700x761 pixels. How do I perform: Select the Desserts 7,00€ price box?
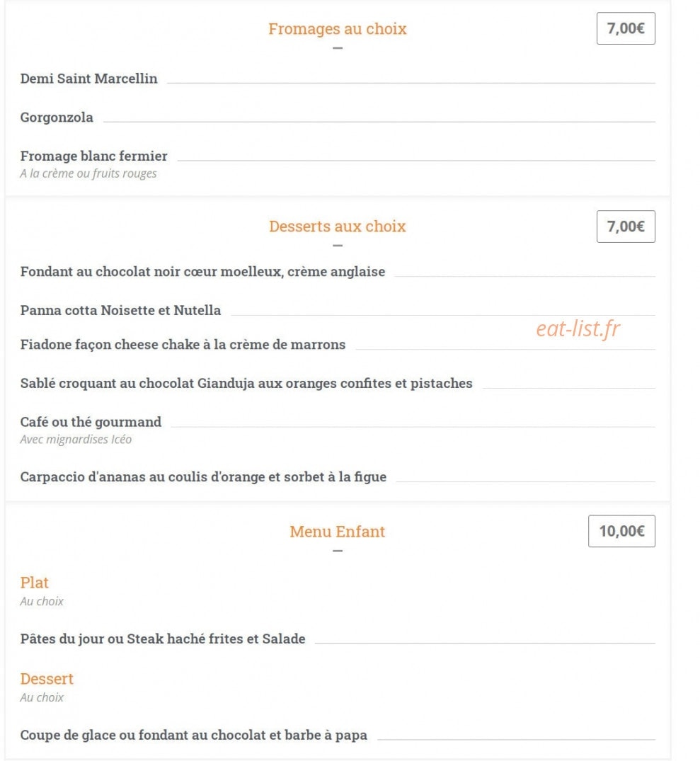tap(626, 227)
